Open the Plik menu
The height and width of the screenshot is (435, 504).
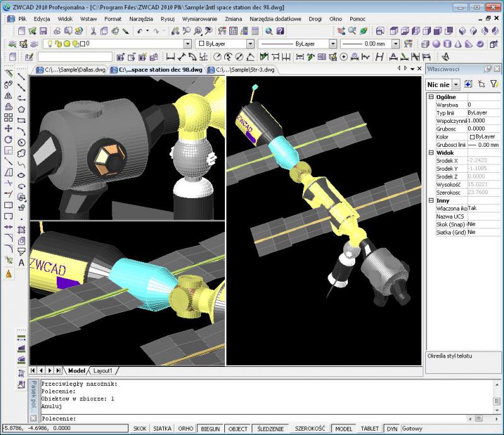click(x=22, y=19)
